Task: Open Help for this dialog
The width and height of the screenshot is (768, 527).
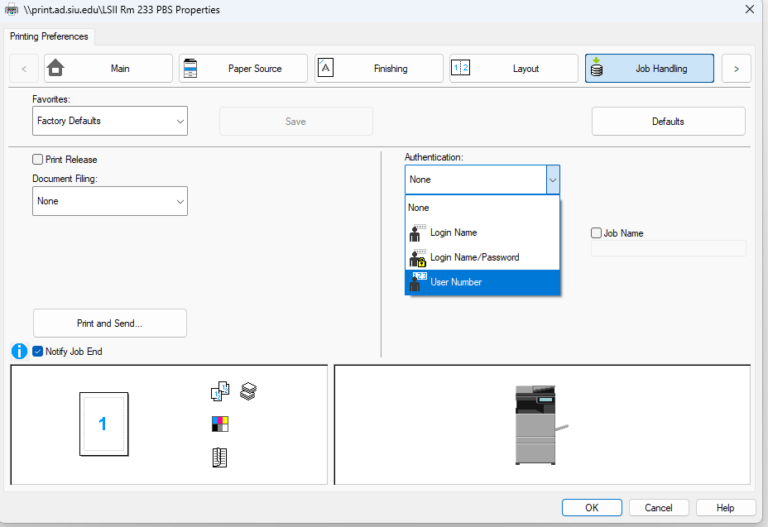Action: tap(725, 508)
